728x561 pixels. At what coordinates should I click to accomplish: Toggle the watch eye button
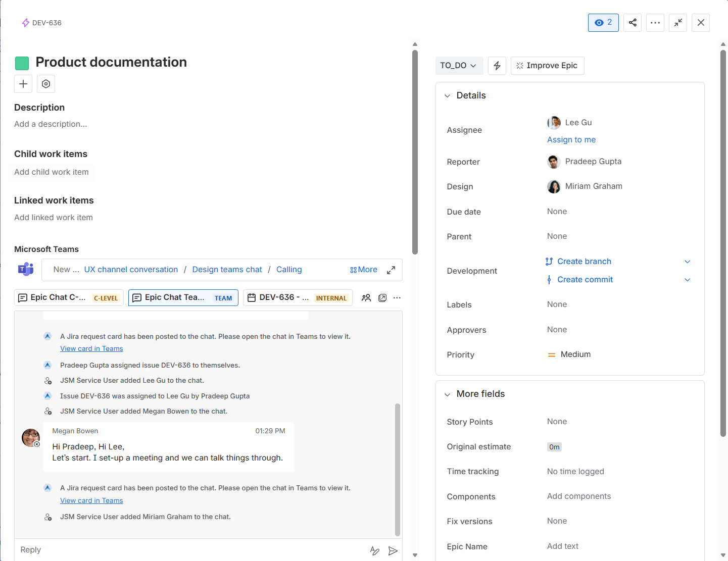tap(603, 23)
